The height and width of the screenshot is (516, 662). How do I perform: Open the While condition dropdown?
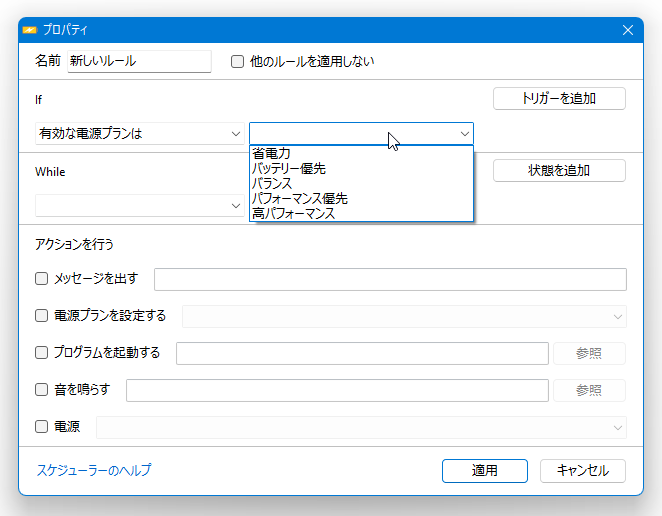point(140,206)
